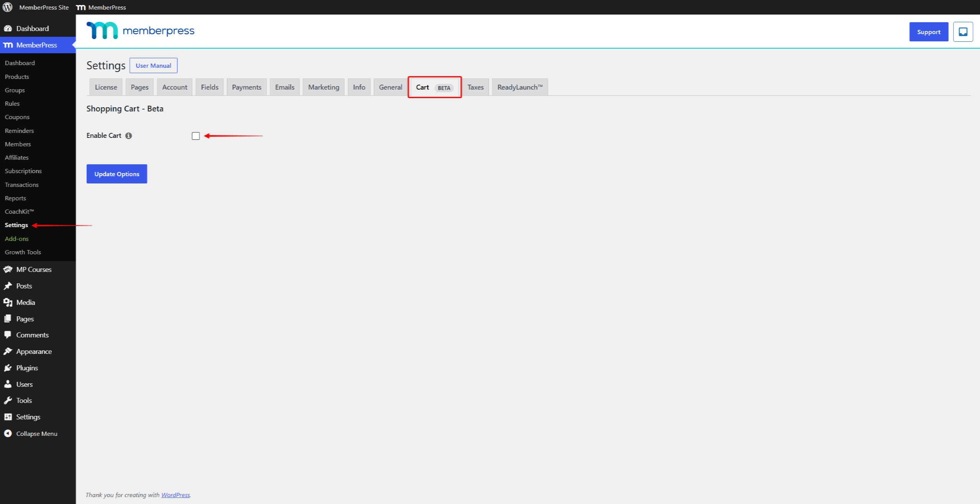Open Groups submenu item
The width and height of the screenshot is (980, 504).
(15, 90)
